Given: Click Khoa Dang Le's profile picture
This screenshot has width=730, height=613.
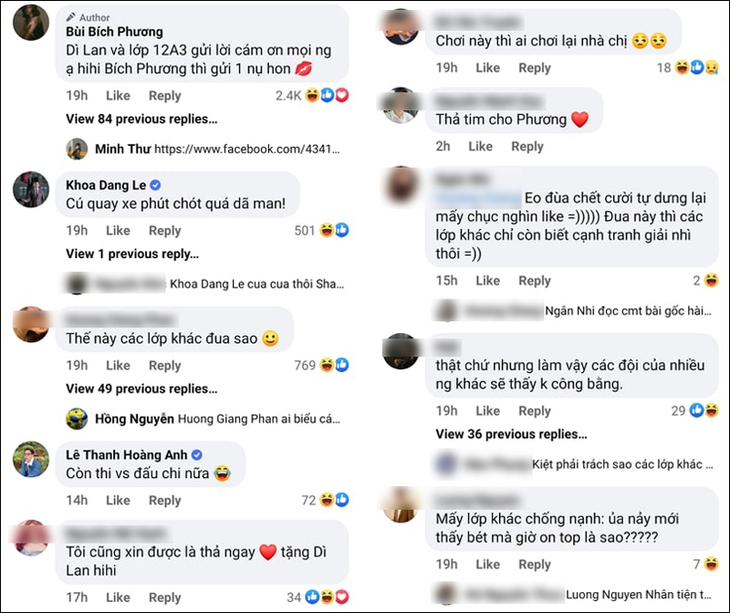Looking at the screenshot, I should [32, 189].
